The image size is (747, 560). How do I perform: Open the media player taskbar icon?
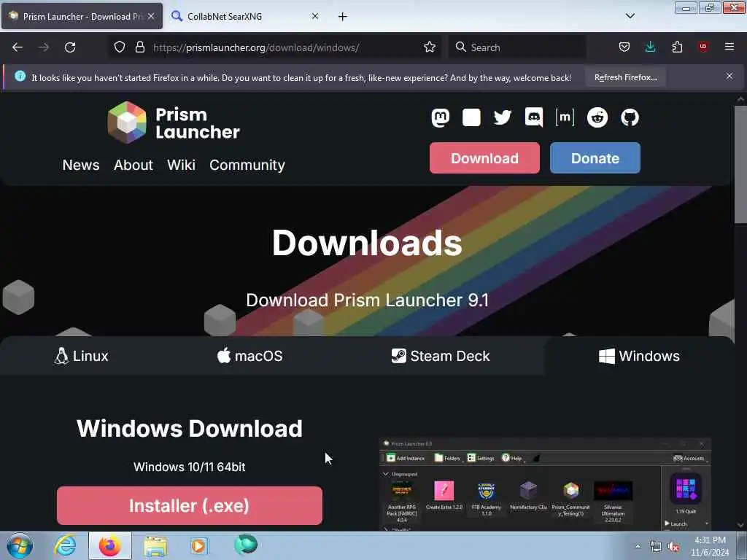coord(200,545)
